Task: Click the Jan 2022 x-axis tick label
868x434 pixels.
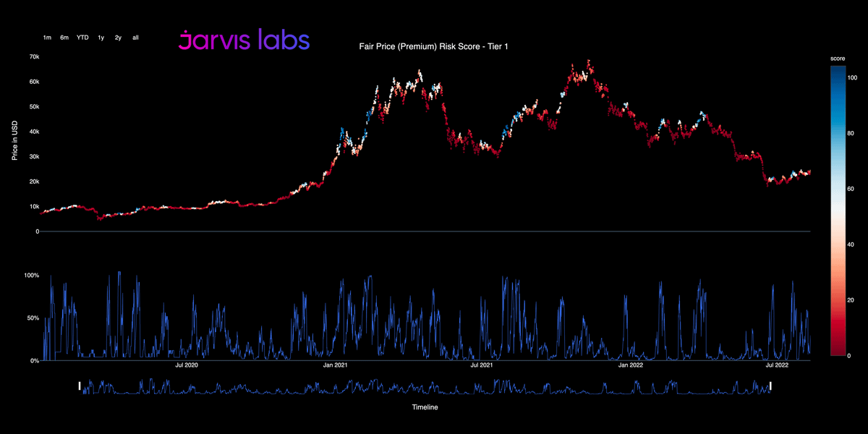Action: coord(631,365)
